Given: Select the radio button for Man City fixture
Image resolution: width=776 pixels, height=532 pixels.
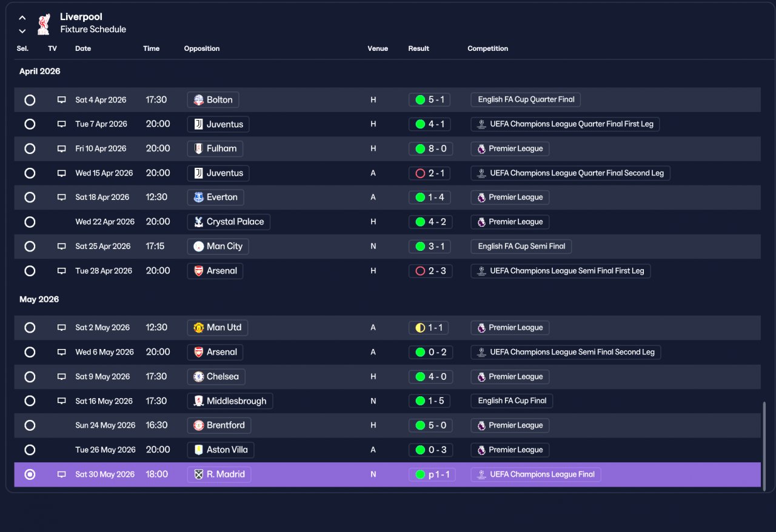Looking at the screenshot, I should pyautogui.click(x=30, y=247).
